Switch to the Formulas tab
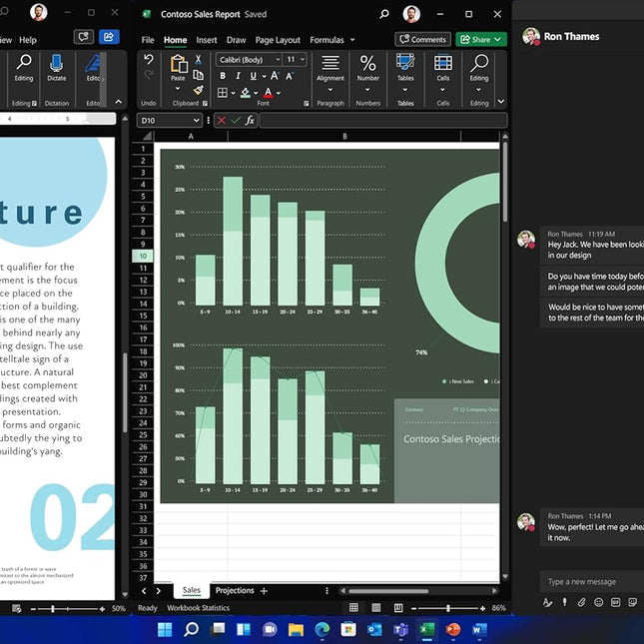This screenshot has height=644, width=644. 326,40
